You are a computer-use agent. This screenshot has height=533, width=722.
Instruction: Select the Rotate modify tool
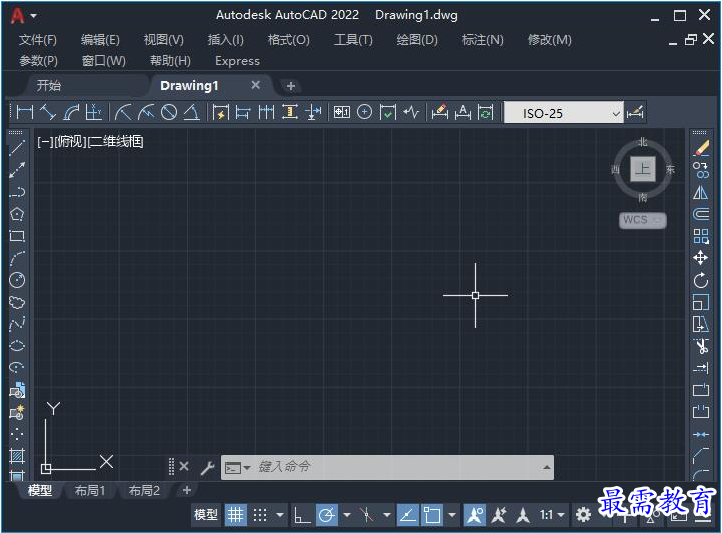tap(701, 280)
